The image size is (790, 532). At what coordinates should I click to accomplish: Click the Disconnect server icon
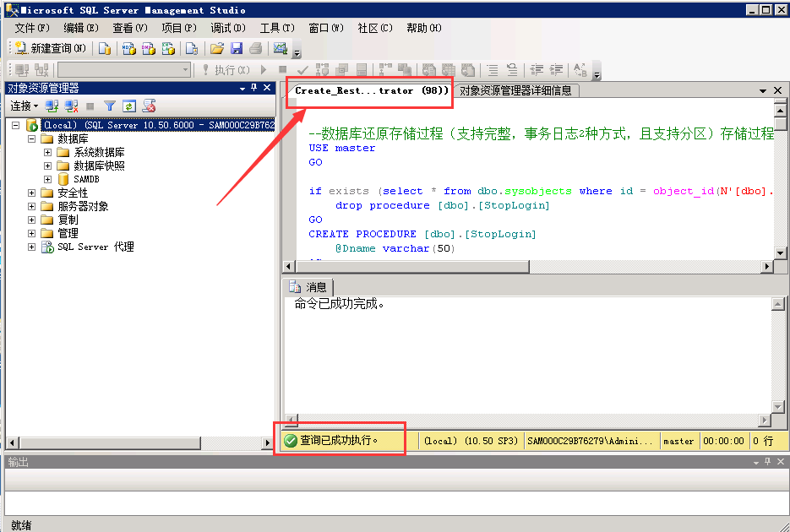(x=71, y=106)
